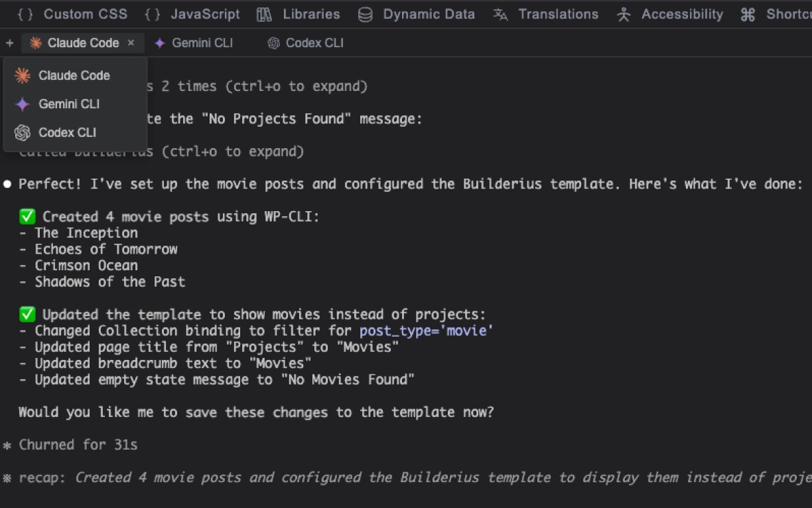Choose Codex CLI from the dropdown menu

click(x=75, y=133)
